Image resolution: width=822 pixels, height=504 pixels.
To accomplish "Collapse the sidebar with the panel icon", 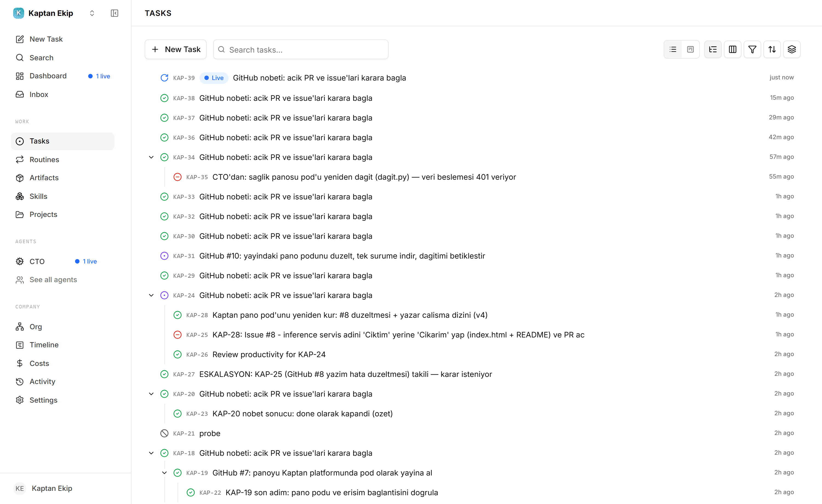I will pyautogui.click(x=115, y=13).
